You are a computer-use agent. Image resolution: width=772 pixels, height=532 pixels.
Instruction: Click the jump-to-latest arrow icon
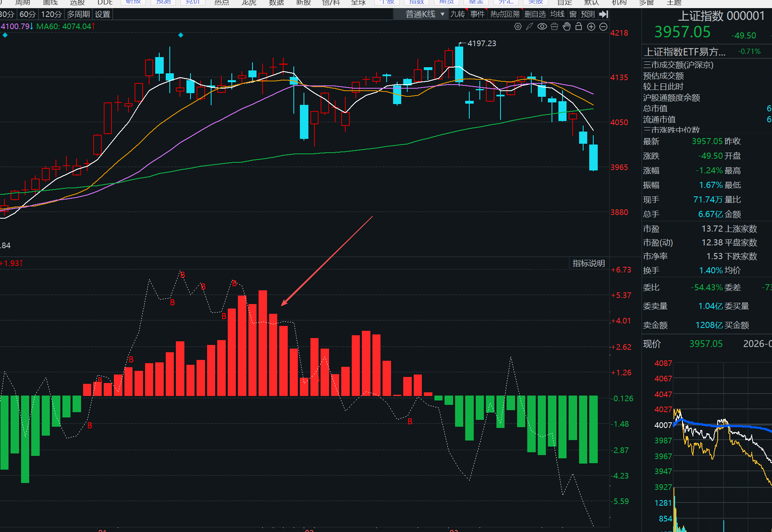[604, 14]
